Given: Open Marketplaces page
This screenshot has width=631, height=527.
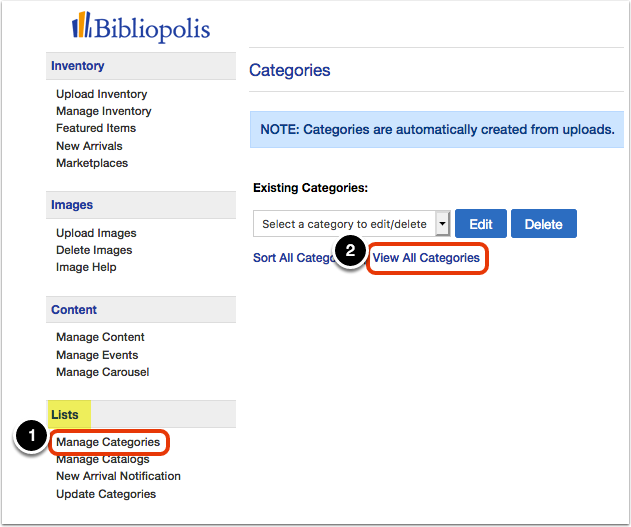Looking at the screenshot, I should pos(92,163).
